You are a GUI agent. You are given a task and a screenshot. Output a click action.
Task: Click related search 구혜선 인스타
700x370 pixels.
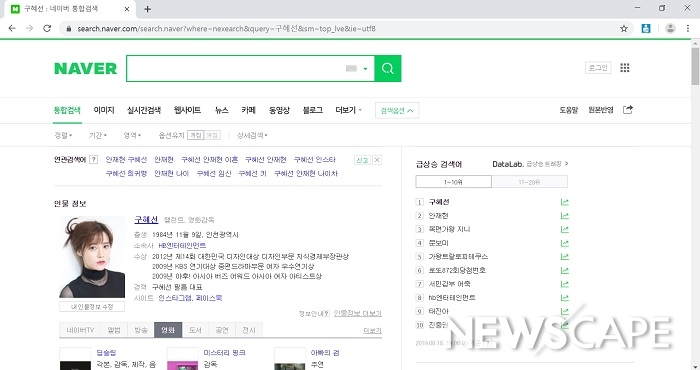click(314, 160)
